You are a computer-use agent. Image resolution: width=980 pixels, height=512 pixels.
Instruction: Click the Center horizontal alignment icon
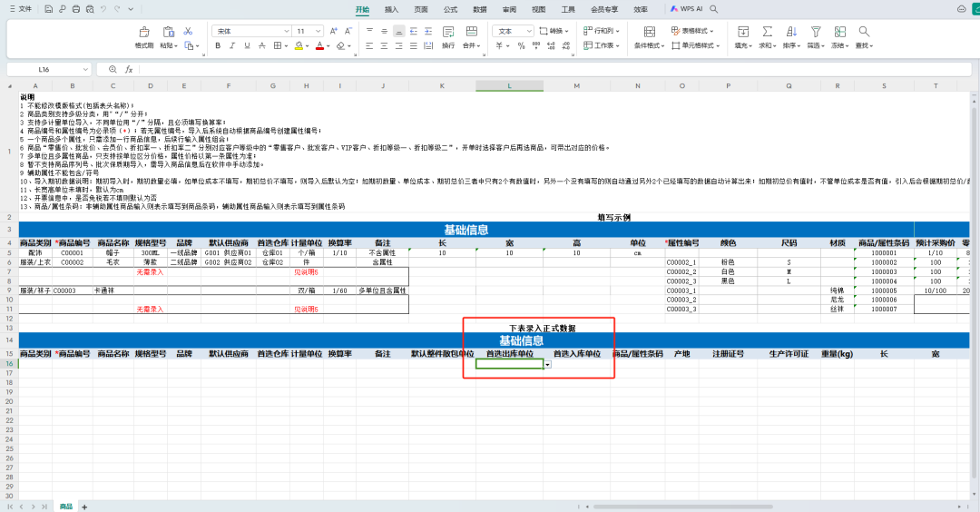coord(384,45)
